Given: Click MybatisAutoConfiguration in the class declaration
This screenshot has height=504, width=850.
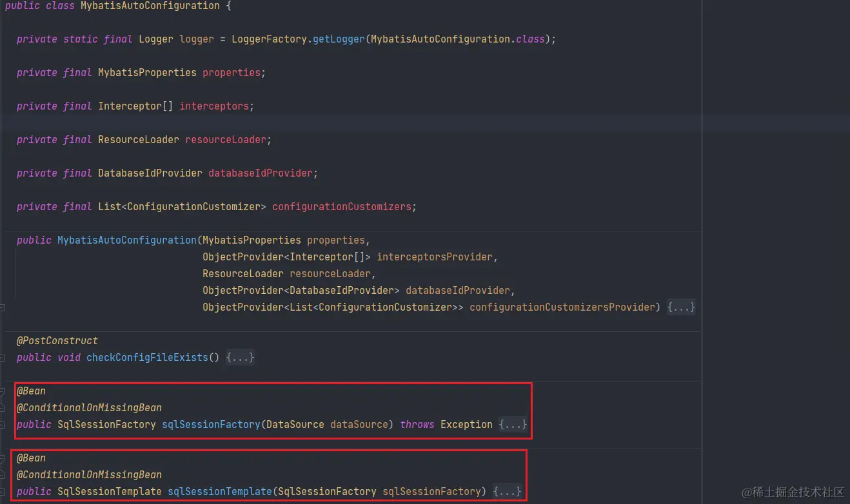Looking at the screenshot, I should tap(150, 6).
